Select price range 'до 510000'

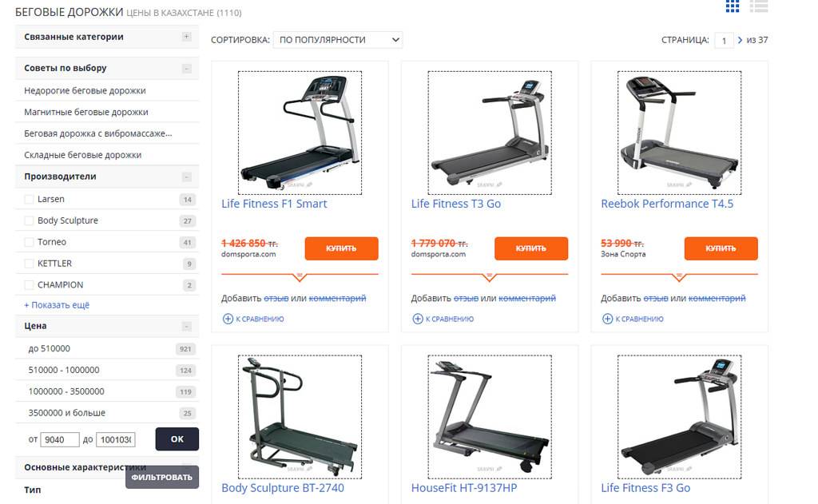pyautogui.click(x=107, y=348)
